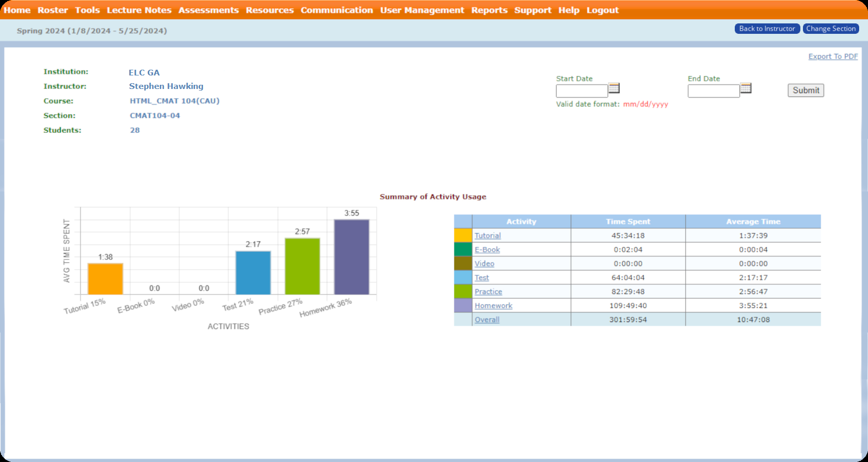Click Logout in the top navigation

coord(603,10)
